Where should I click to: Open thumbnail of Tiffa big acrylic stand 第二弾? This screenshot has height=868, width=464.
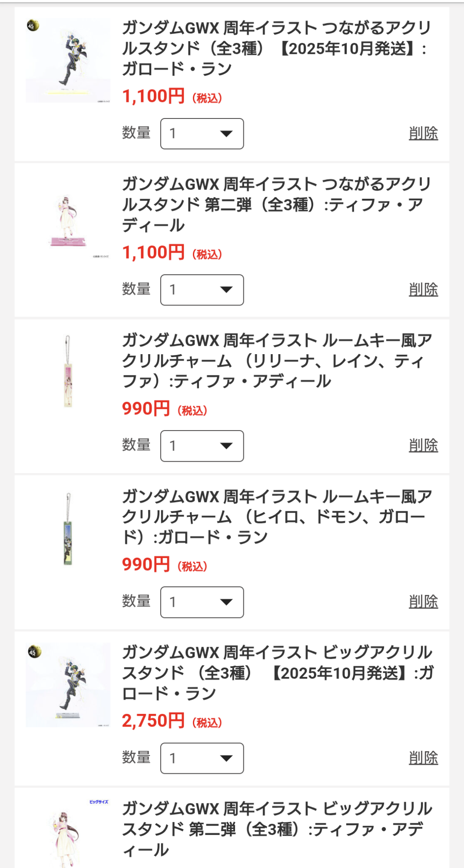(68, 832)
